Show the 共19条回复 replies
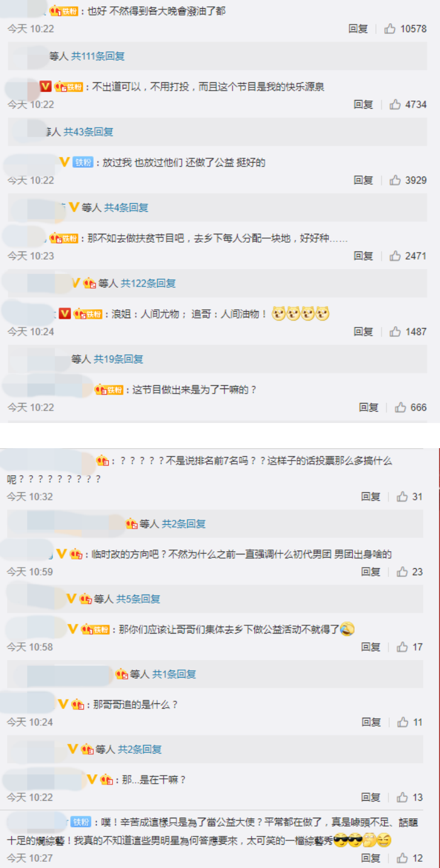Screen dimensions: 440x868 (x=119, y=359)
